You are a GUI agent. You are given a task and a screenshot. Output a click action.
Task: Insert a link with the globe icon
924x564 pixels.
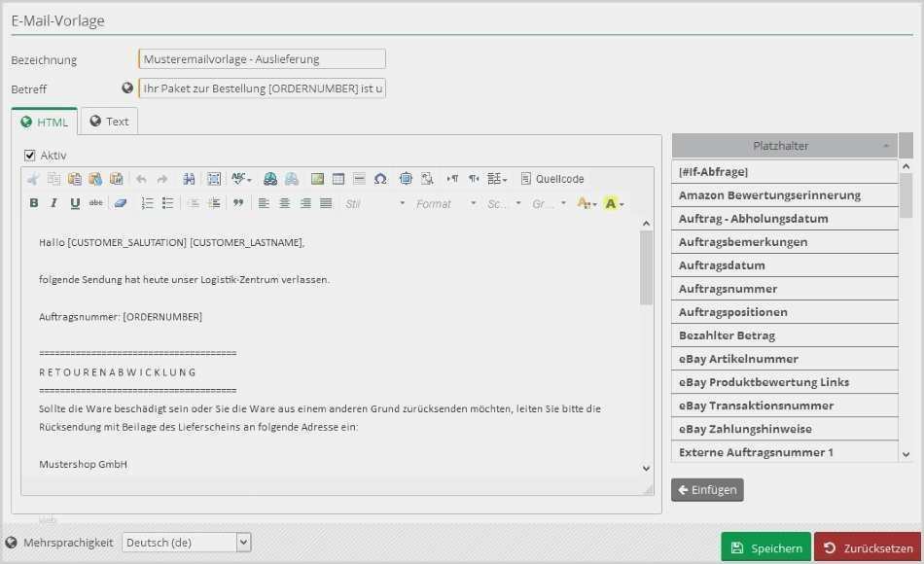pyautogui.click(x=269, y=179)
